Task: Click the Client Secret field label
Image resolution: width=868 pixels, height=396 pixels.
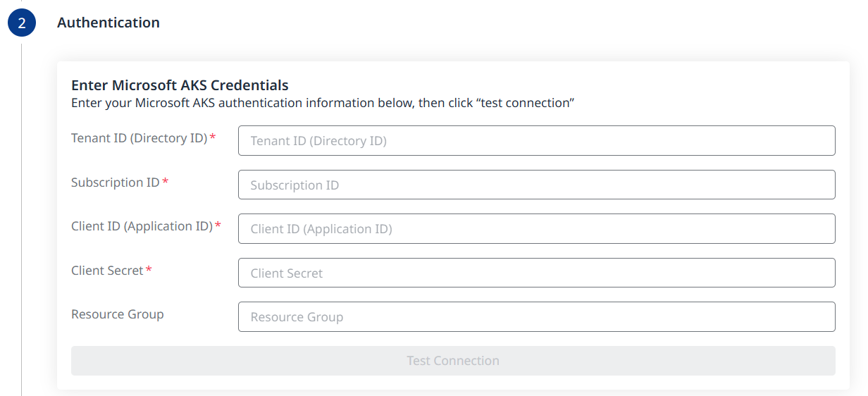Action: point(107,271)
